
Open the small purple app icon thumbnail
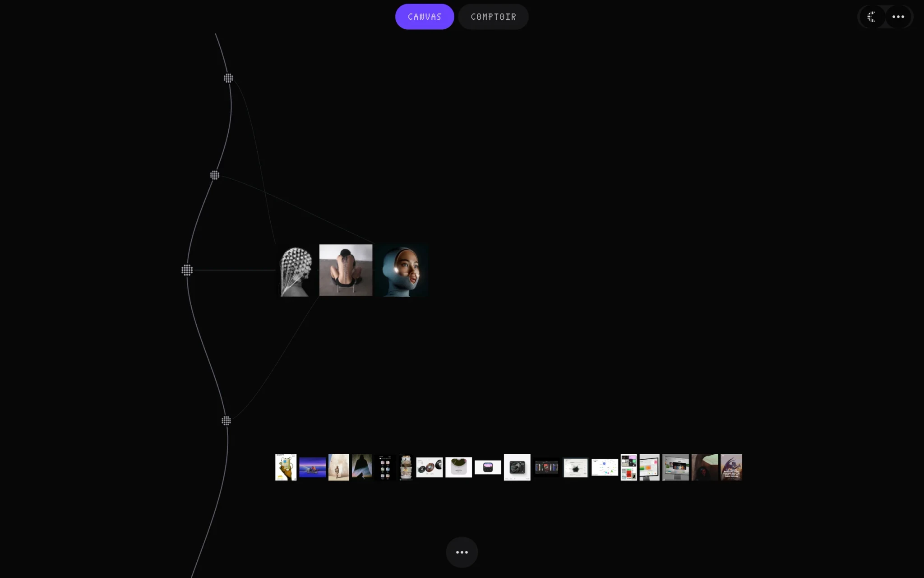488,467
